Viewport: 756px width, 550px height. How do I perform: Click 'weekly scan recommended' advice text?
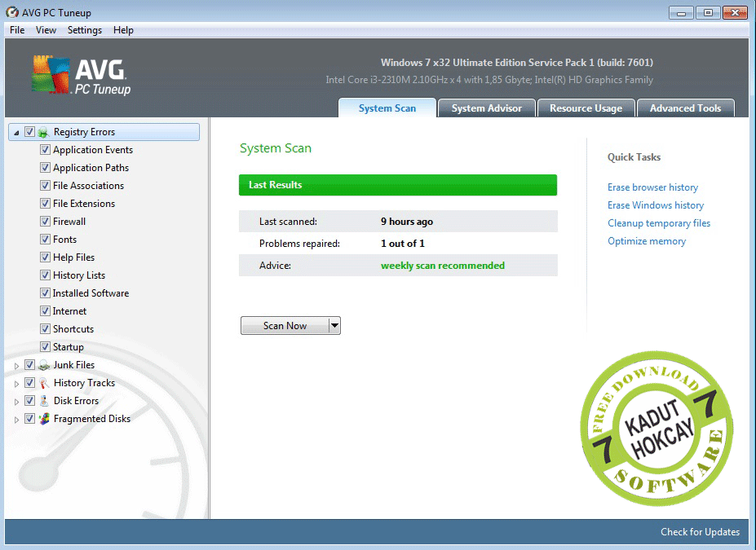(x=443, y=266)
